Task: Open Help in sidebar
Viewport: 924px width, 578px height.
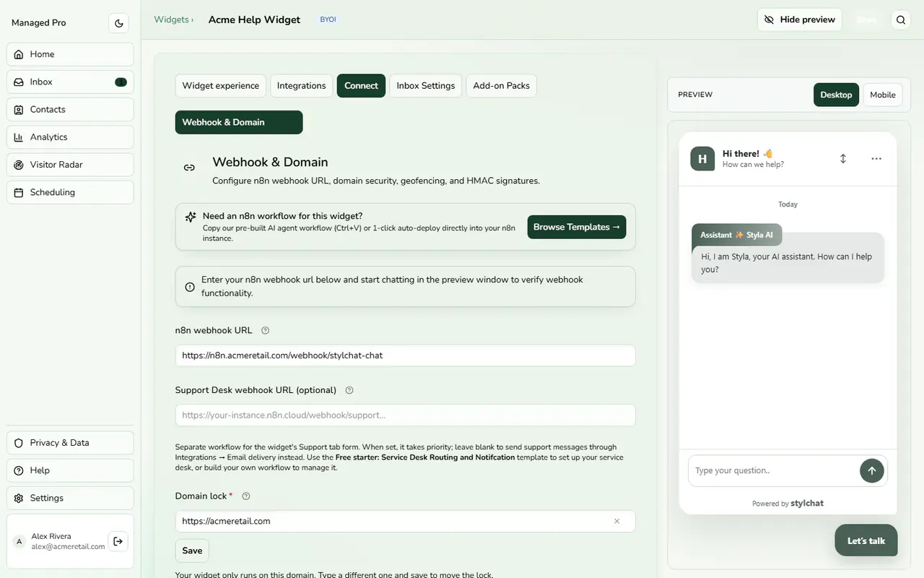Action: tap(70, 470)
